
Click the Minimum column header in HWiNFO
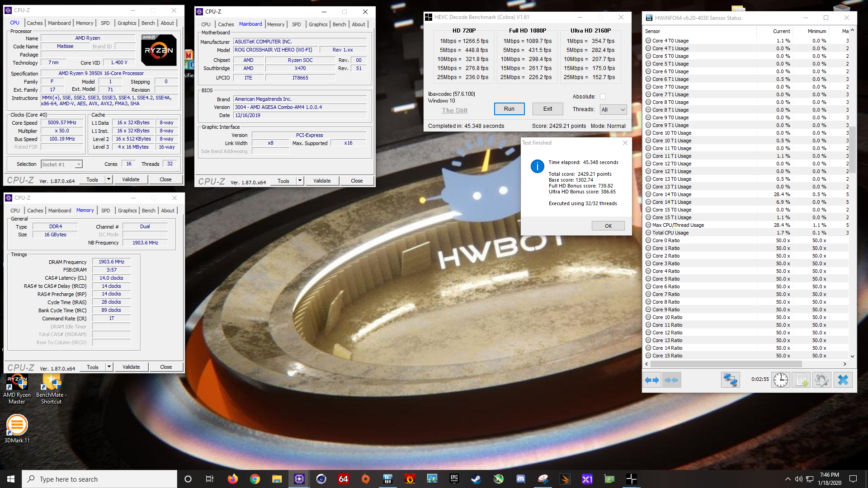point(816,31)
